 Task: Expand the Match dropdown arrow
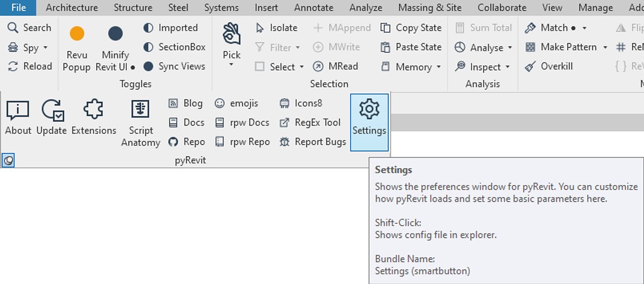pyautogui.click(x=584, y=28)
